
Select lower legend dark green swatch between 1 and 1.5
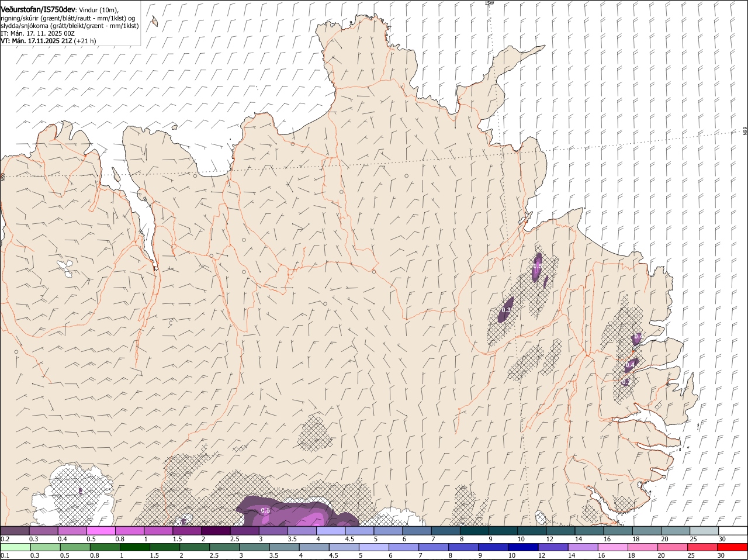[135, 547]
